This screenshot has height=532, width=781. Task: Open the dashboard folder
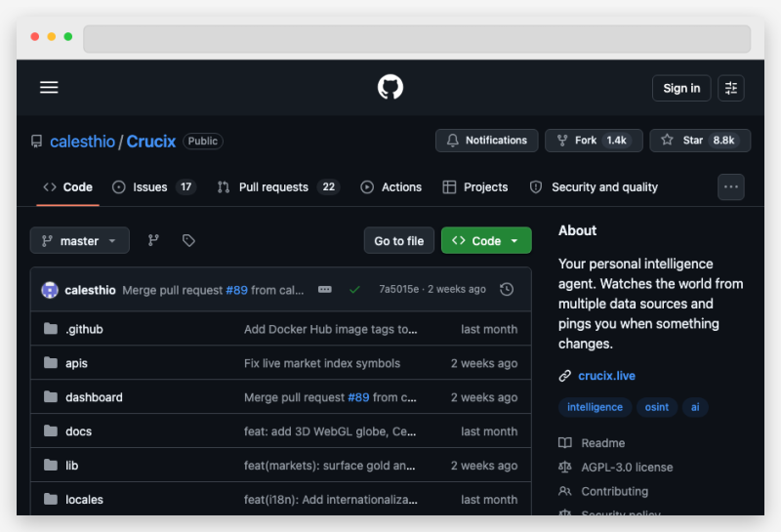[x=94, y=397]
